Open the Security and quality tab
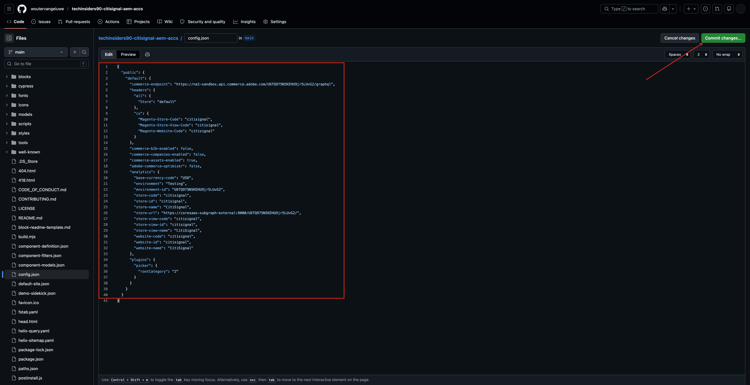The height and width of the screenshot is (385, 750). (203, 22)
